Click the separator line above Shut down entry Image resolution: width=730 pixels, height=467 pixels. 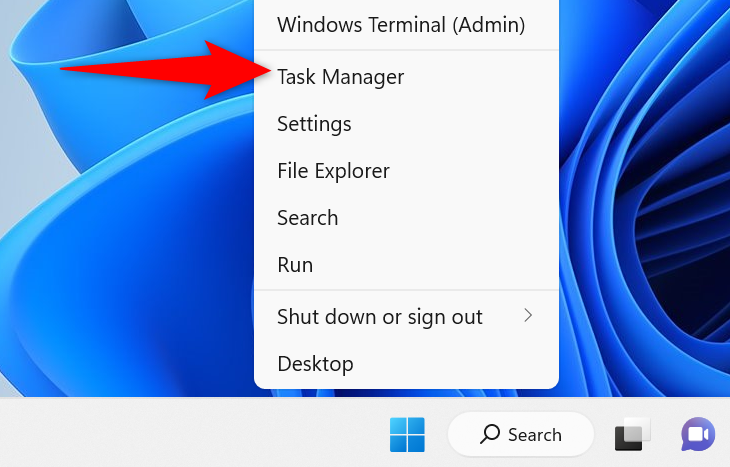[406, 290]
